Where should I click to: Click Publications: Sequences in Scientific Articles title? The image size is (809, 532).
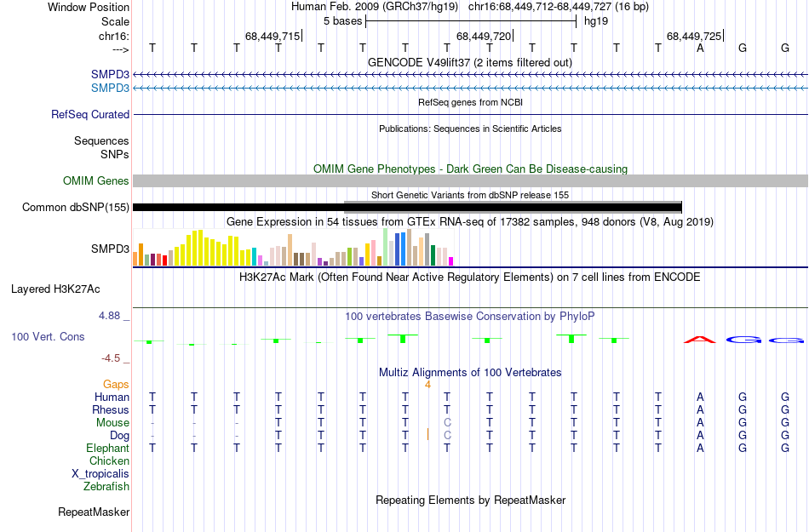pyautogui.click(x=470, y=129)
